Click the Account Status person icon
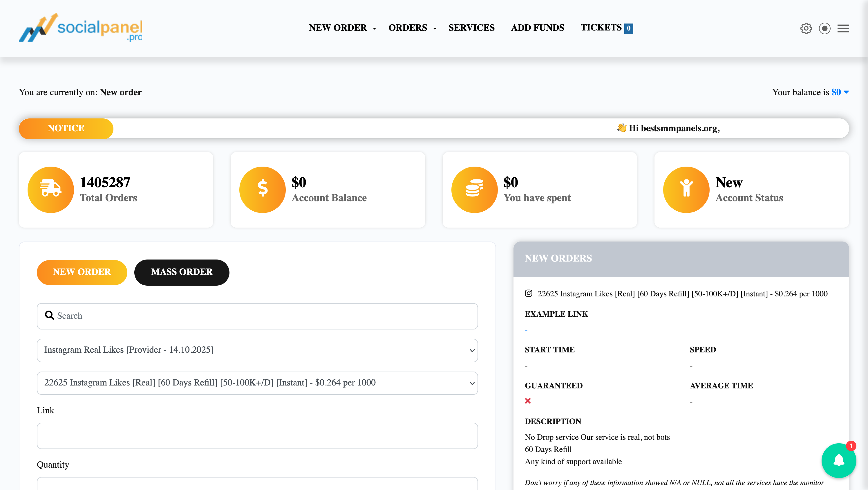Viewport: 868px width, 490px height. 686,190
